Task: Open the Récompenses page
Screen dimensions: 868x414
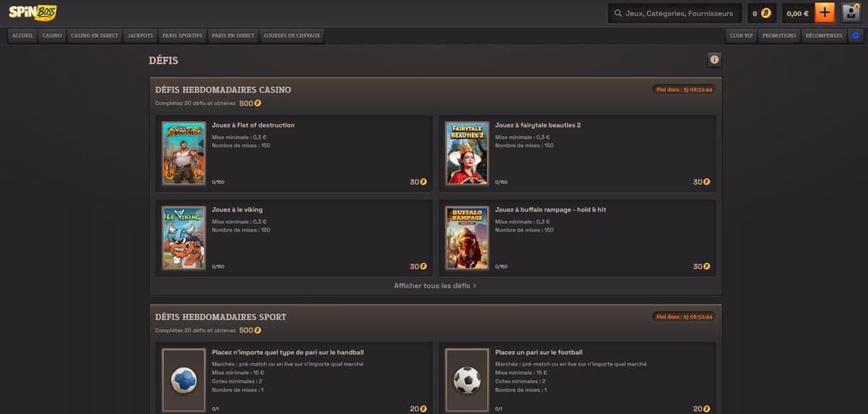Action: tap(824, 35)
